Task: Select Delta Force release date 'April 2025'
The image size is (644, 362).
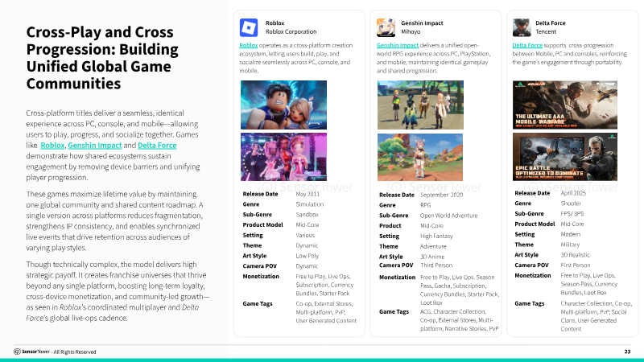Action: click(573, 193)
